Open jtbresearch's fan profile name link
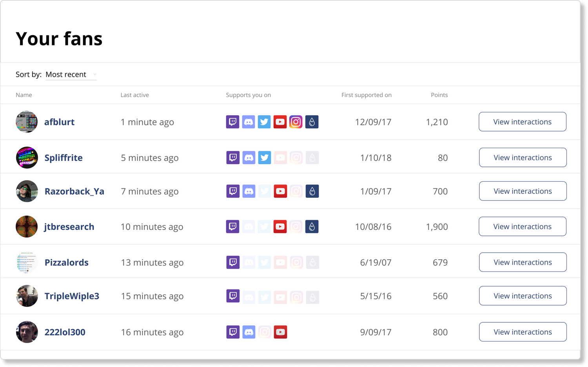588x367 pixels. point(69,226)
